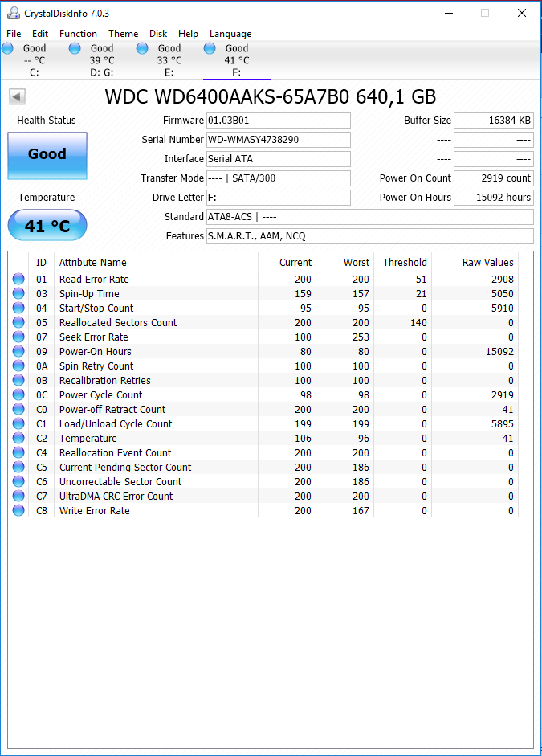Click the Current column header
Screen dimensions: 542x756
coord(295,262)
